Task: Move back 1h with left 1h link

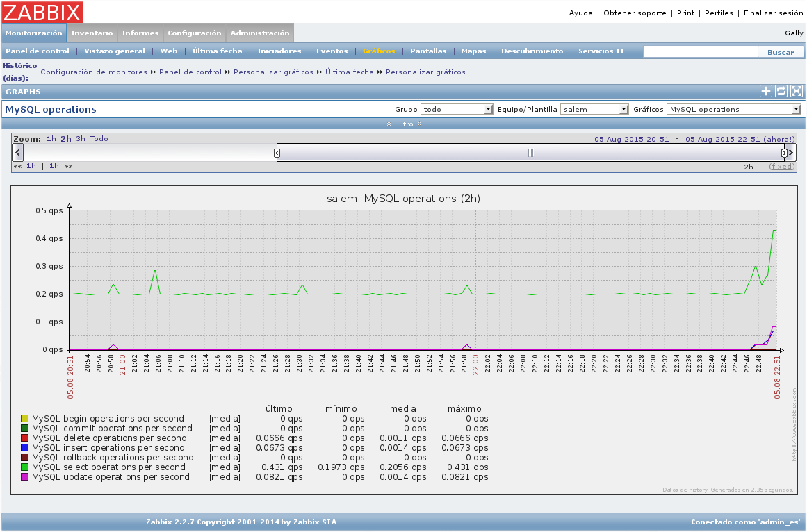Action: (31, 166)
